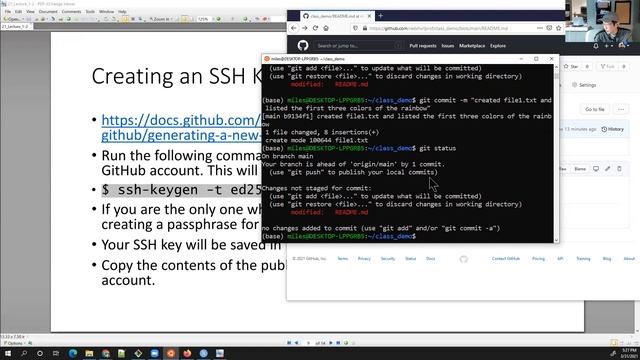Click the ssh-keygen command text on slide

pos(182,190)
